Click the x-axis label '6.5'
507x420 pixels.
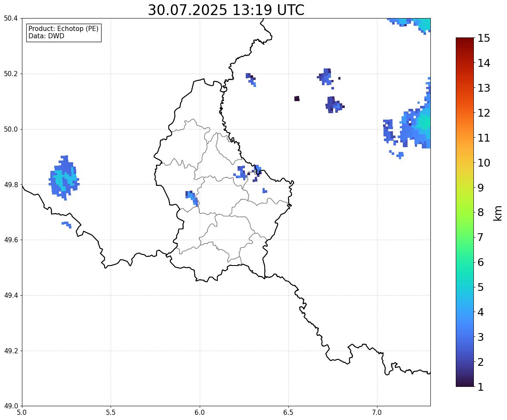point(288,413)
